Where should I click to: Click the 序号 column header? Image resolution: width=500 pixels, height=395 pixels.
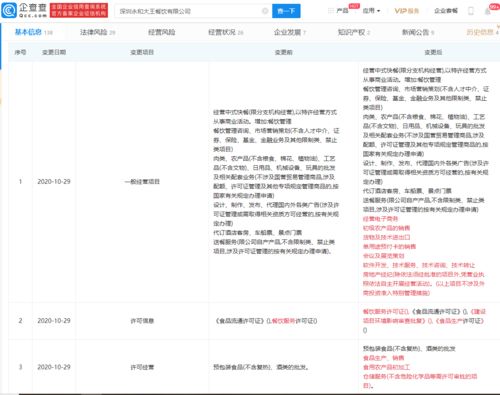[x=20, y=52]
